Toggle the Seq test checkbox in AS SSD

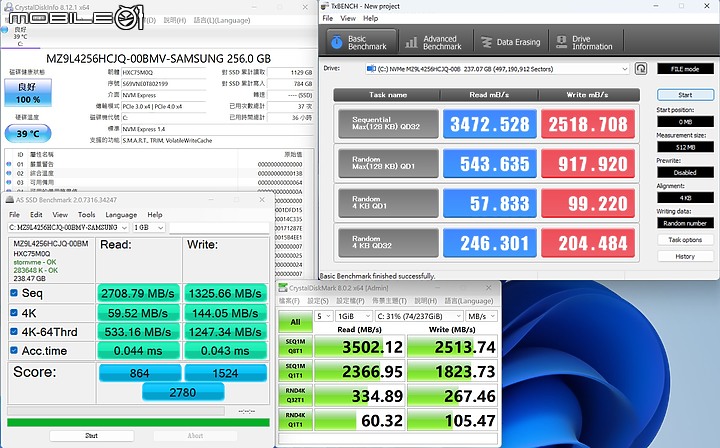coord(14,293)
